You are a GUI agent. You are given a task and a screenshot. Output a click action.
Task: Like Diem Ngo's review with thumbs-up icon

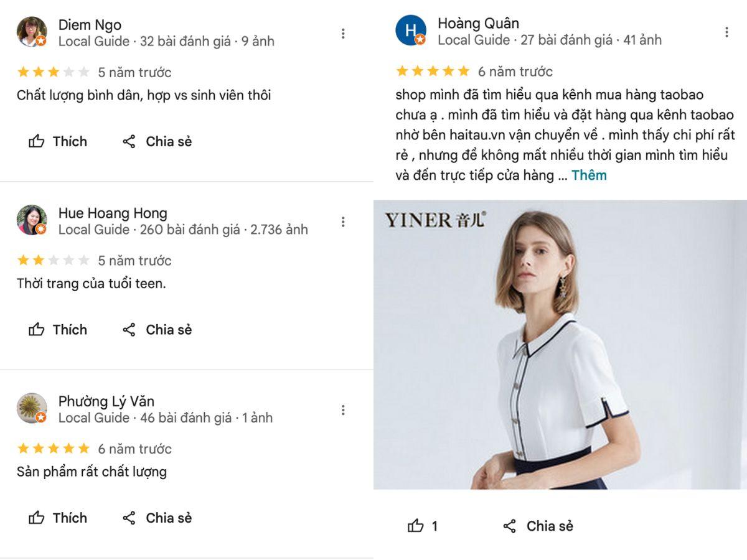click(37, 141)
